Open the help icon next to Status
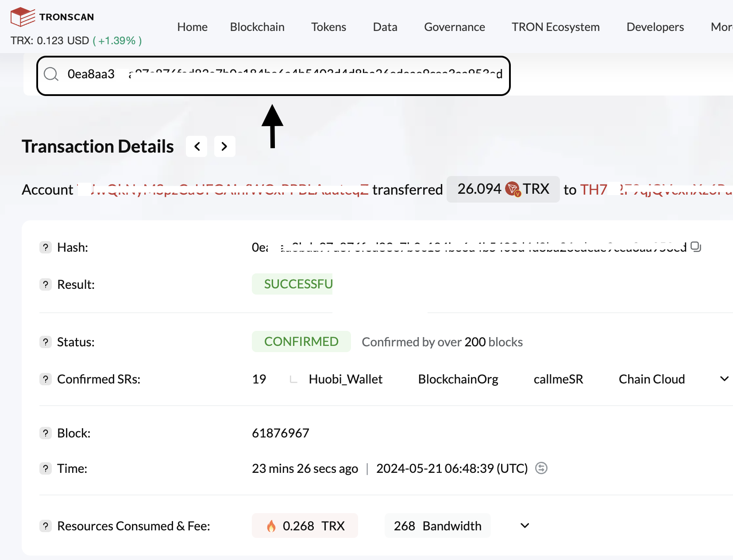The image size is (733, 560). point(46,341)
